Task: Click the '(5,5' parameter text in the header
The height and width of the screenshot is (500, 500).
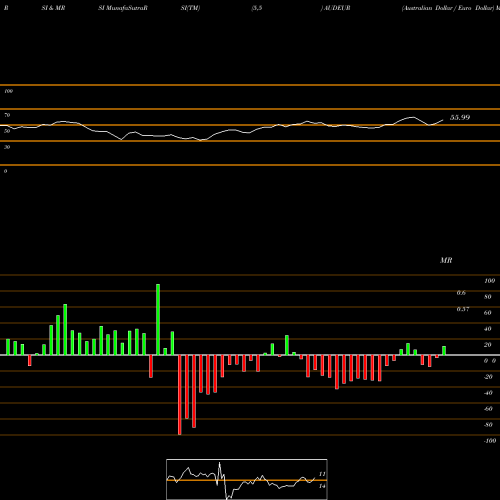Action: click(x=257, y=8)
